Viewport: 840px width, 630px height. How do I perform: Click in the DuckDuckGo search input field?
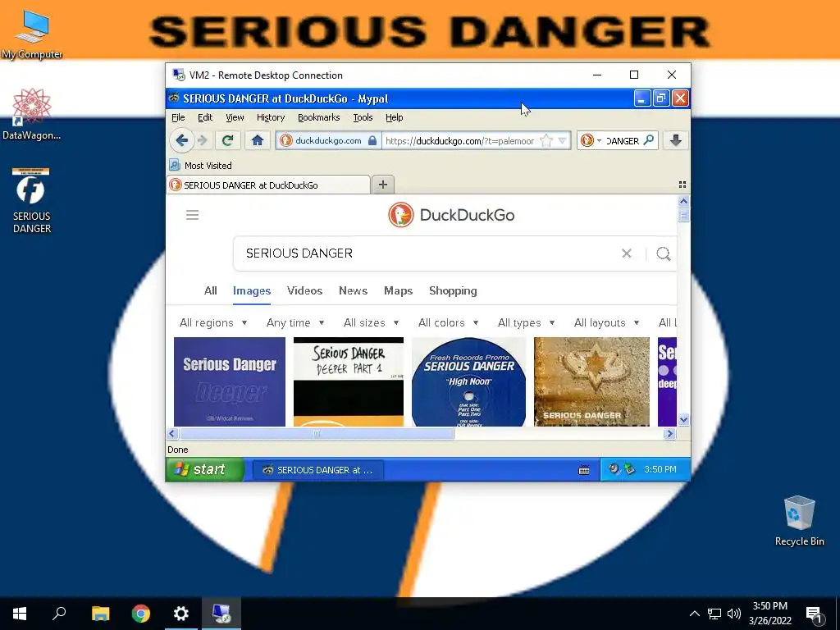point(428,253)
